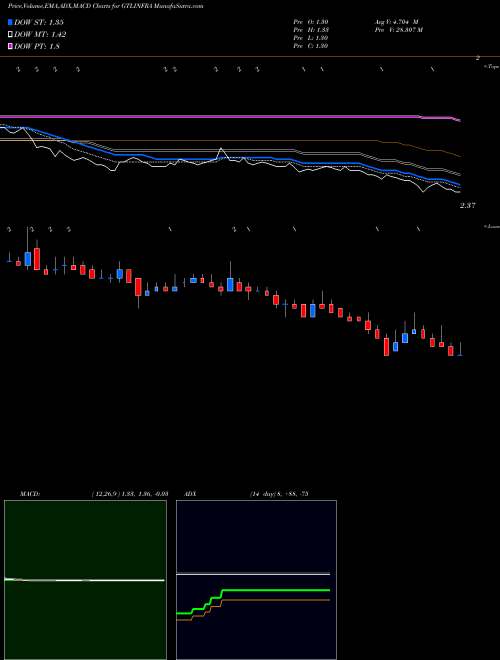Click the white horizontal line in ADX panel
500x660 pixels.
(253, 574)
